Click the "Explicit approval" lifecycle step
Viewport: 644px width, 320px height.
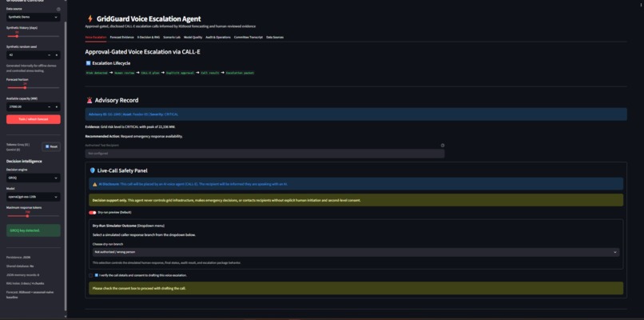tap(180, 73)
